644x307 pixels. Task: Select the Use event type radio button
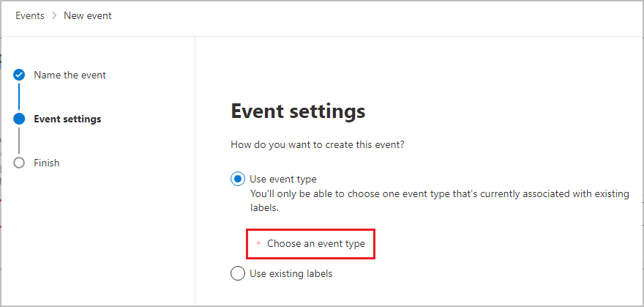238,179
